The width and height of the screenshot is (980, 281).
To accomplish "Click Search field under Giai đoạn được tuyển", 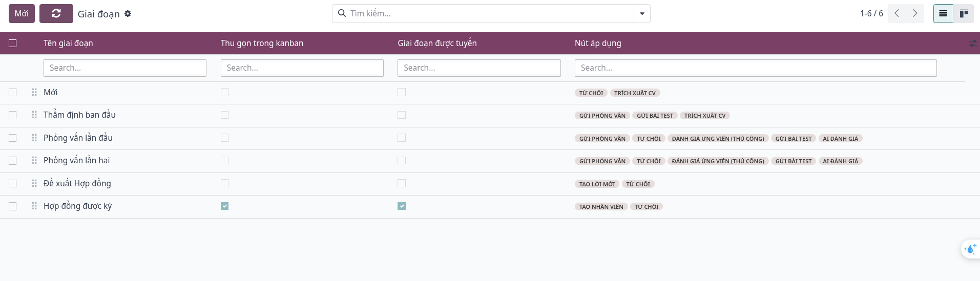I will 479,68.
